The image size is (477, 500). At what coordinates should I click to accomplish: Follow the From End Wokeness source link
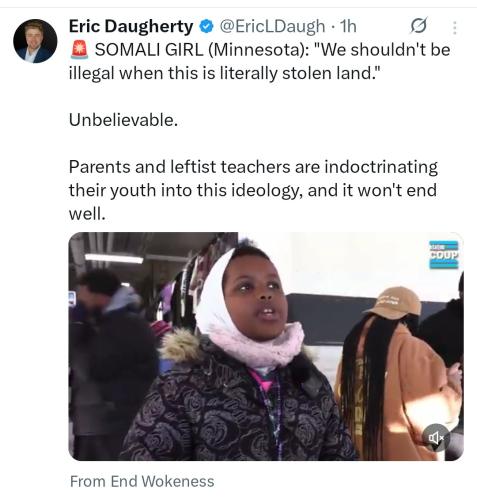tap(142, 481)
